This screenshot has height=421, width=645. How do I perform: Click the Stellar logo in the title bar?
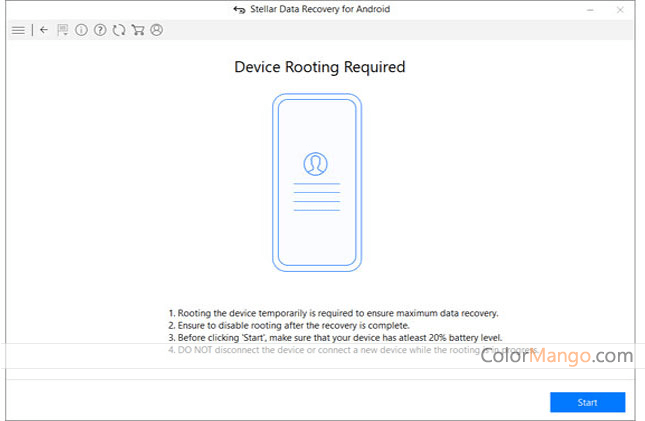coord(237,10)
